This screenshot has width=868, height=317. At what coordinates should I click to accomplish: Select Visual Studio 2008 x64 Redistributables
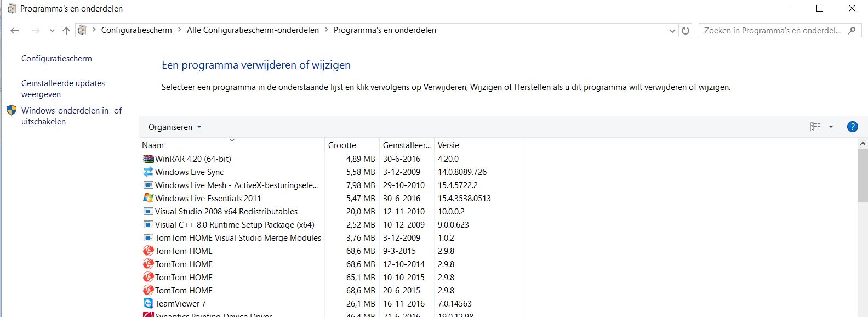[x=331, y=212]
